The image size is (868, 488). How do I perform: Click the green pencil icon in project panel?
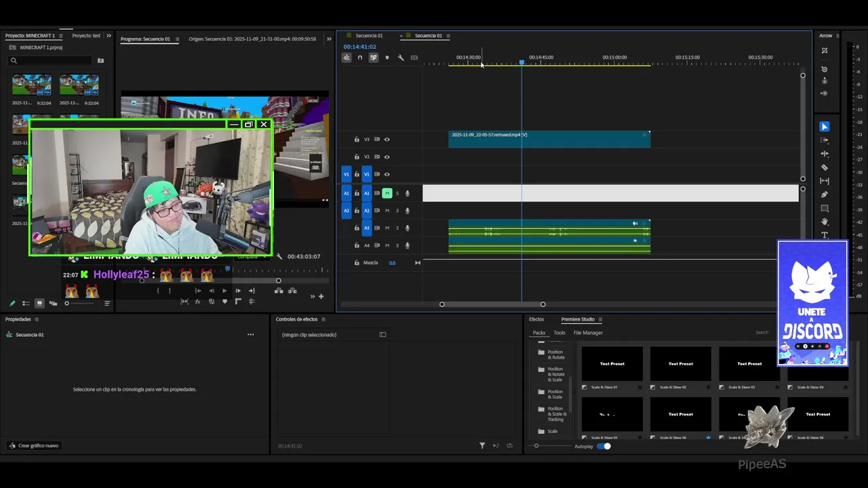(x=12, y=303)
